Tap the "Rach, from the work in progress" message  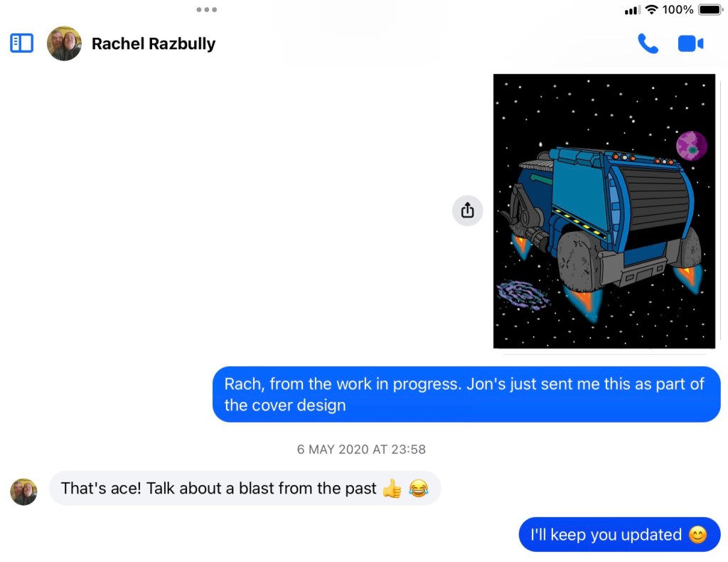tap(466, 394)
